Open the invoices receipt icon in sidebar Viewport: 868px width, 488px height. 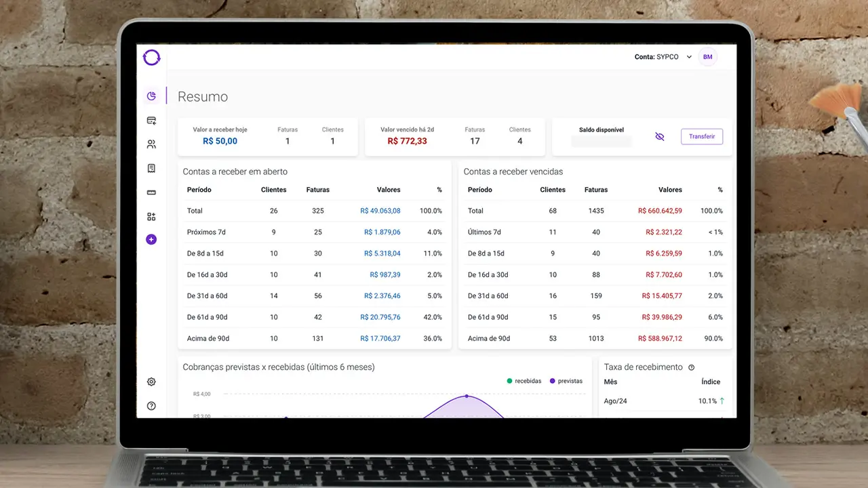pos(151,168)
